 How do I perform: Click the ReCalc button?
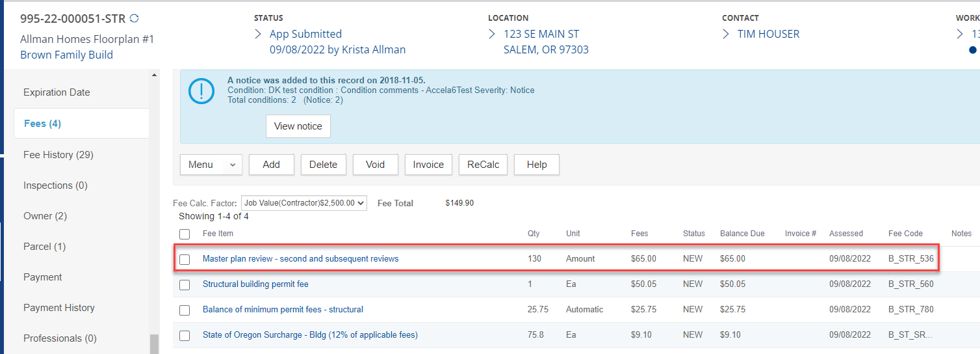tap(483, 165)
